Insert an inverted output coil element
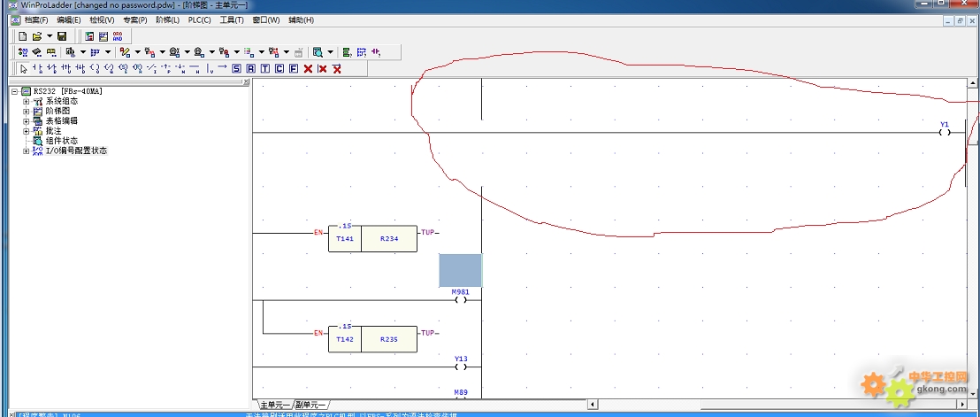Viewport: 980px width, 417px height. (x=109, y=69)
